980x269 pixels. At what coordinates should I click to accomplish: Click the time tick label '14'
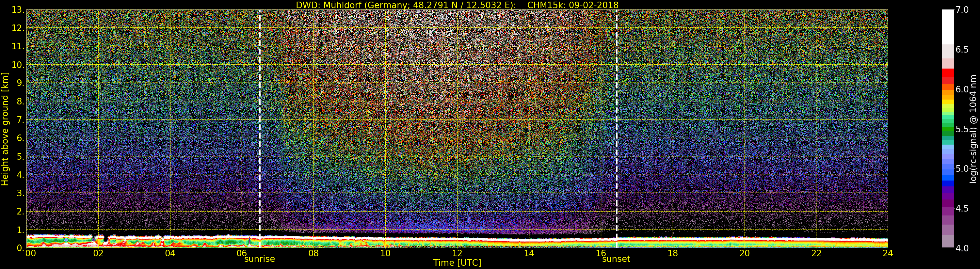coord(529,253)
